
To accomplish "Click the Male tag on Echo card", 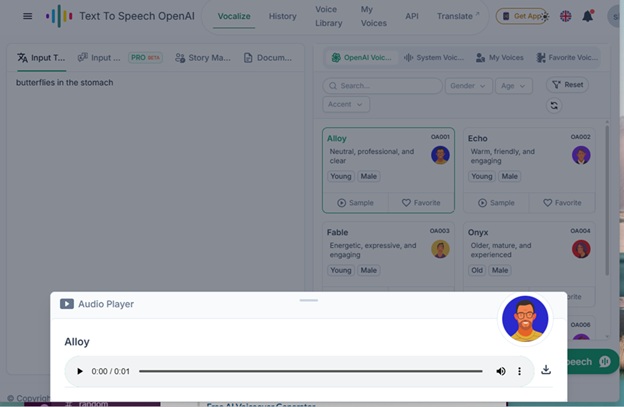I will coord(509,176).
